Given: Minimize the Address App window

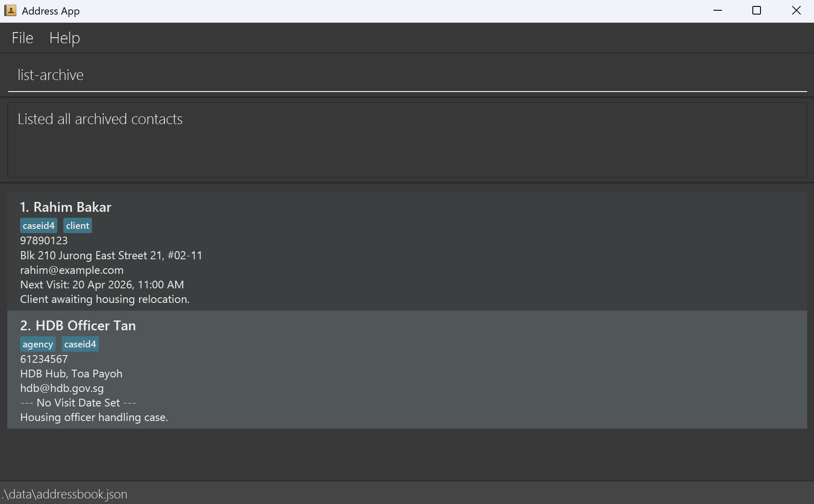Looking at the screenshot, I should coord(718,11).
